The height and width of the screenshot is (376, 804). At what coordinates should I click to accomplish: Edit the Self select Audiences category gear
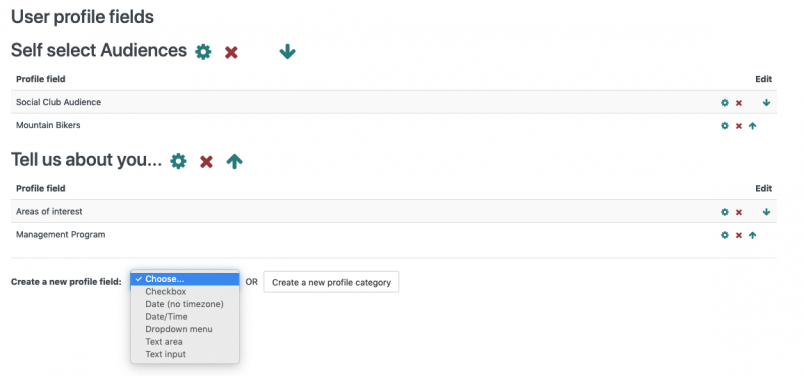(203, 52)
